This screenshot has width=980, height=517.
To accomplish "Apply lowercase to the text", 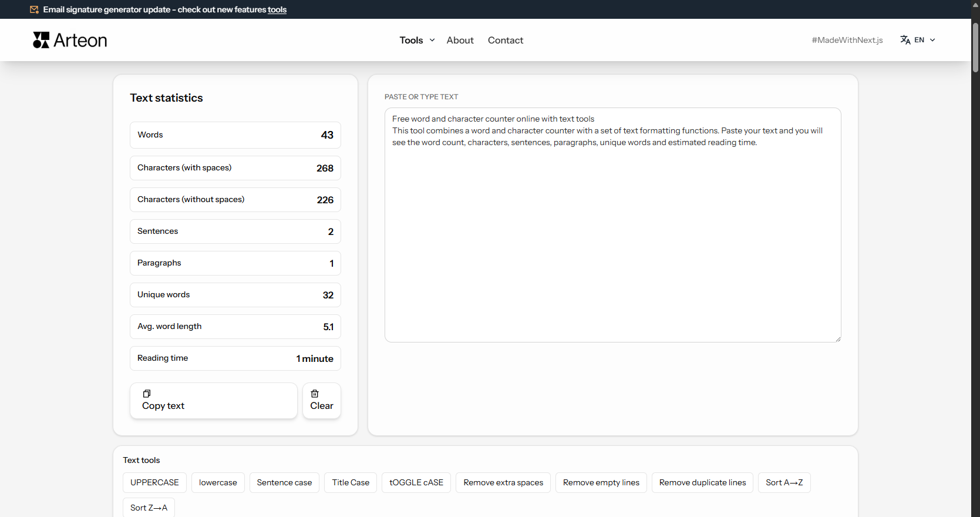I will [218, 482].
